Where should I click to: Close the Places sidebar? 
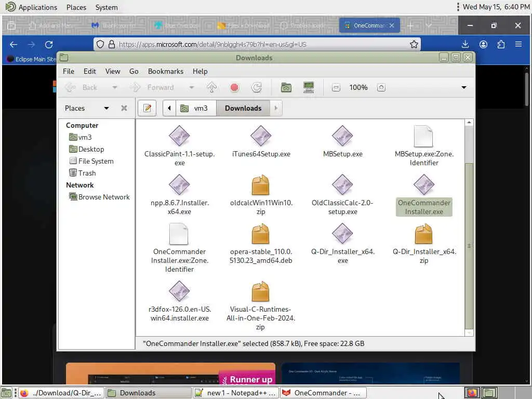pos(124,108)
